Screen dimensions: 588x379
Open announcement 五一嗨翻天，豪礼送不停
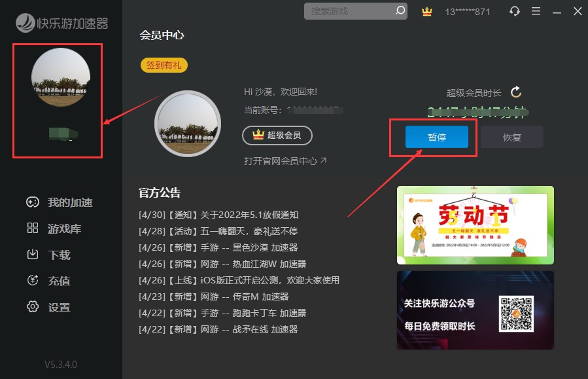coord(218,231)
